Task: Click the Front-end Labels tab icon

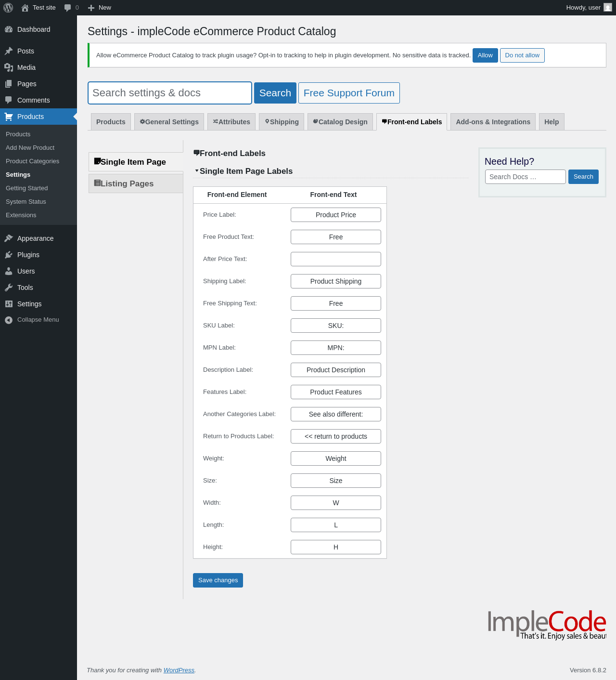Action: coord(385,121)
